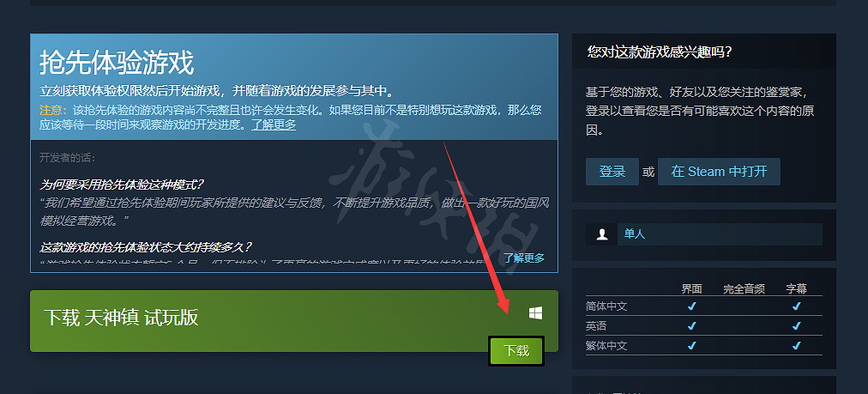Click the Simplified Chinese interface checkmark
This screenshot has height=394, width=868.
tap(691, 306)
